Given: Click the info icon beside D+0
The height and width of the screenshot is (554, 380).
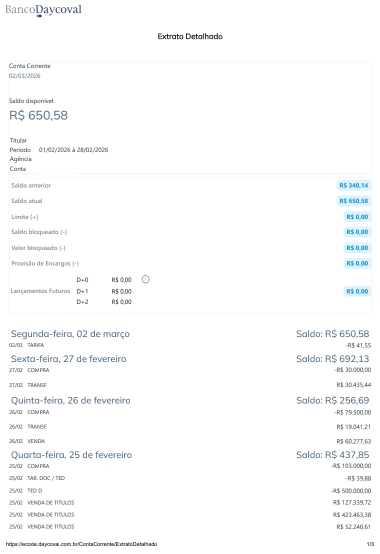Looking at the screenshot, I should click(146, 279).
